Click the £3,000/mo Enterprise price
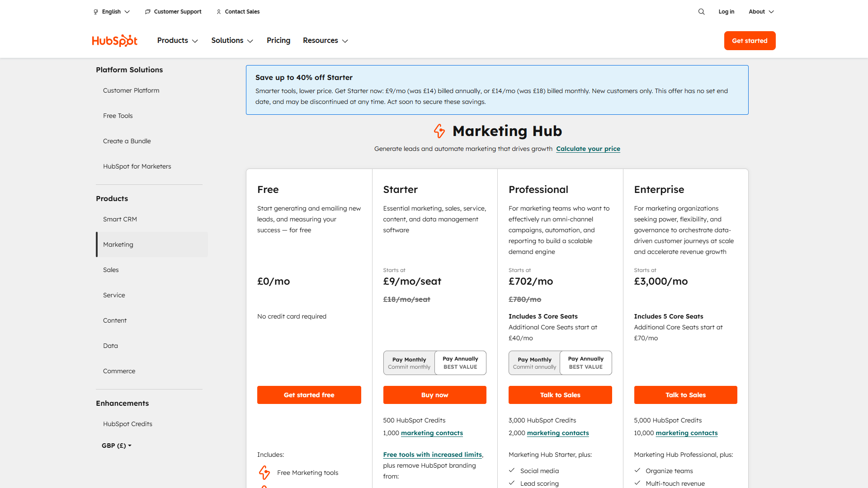Viewport: 868px width, 488px height. (x=661, y=282)
